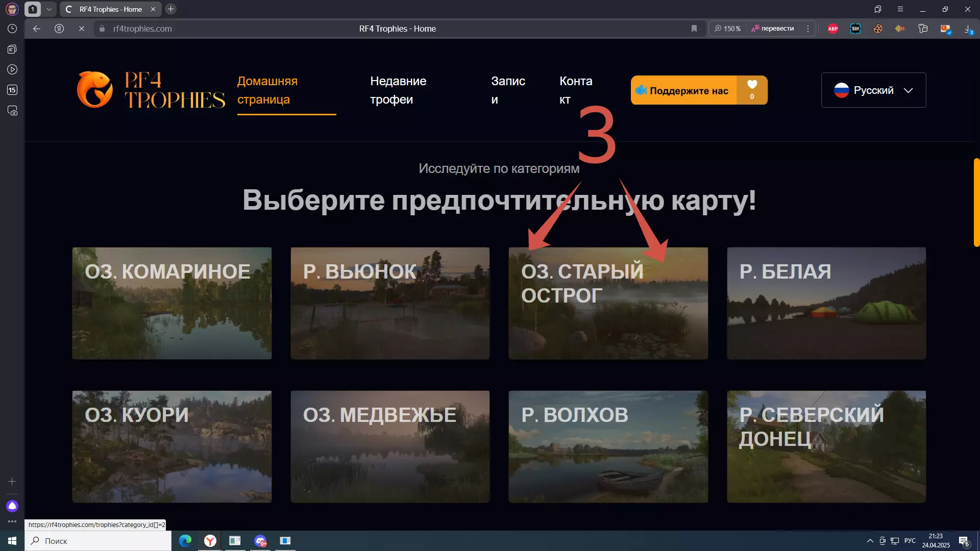The height and width of the screenshot is (551, 980).
Task: Open history clock icon in sidebar
Action: [12, 29]
